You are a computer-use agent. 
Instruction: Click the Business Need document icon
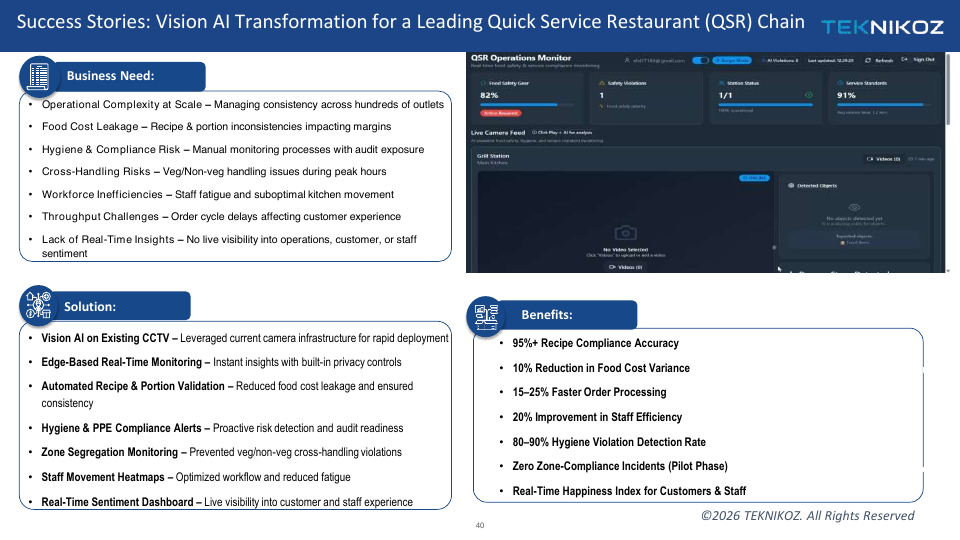[39, 76]
